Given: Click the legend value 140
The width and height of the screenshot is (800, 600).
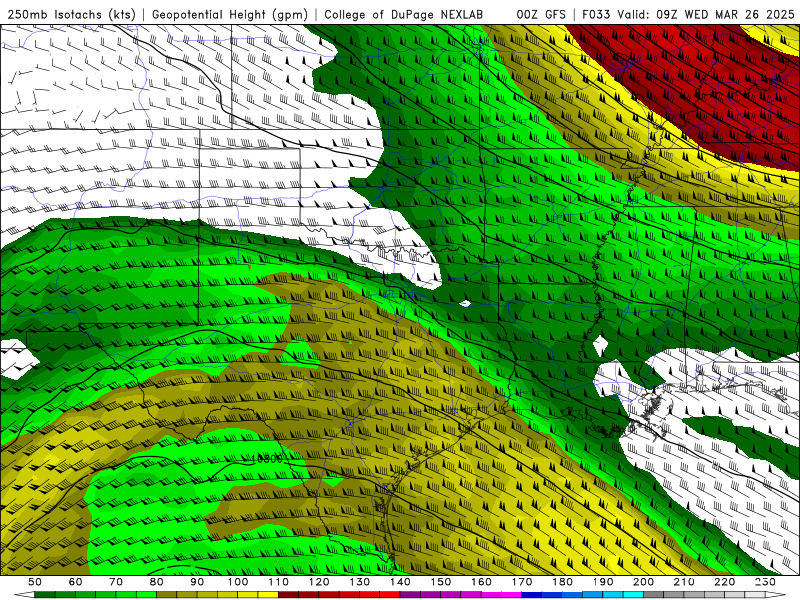Looking at the screenshot, I should pyautogui.click(x=400, y=582).
